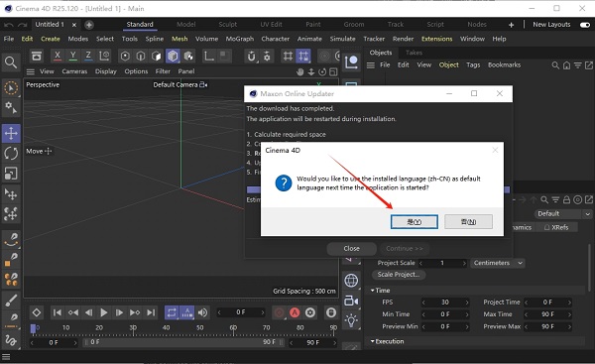Play the animation forward
The height and width of the screenshot is (364, 595).
[x=103, y=312]
